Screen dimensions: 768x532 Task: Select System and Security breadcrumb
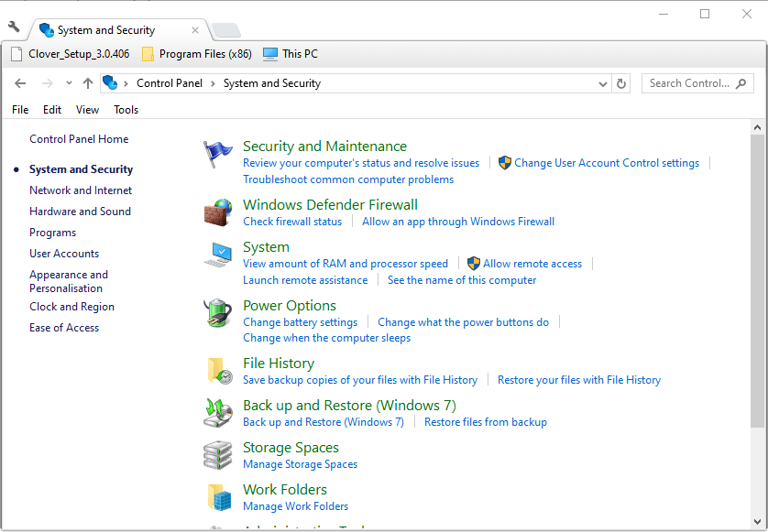(272, 83)
